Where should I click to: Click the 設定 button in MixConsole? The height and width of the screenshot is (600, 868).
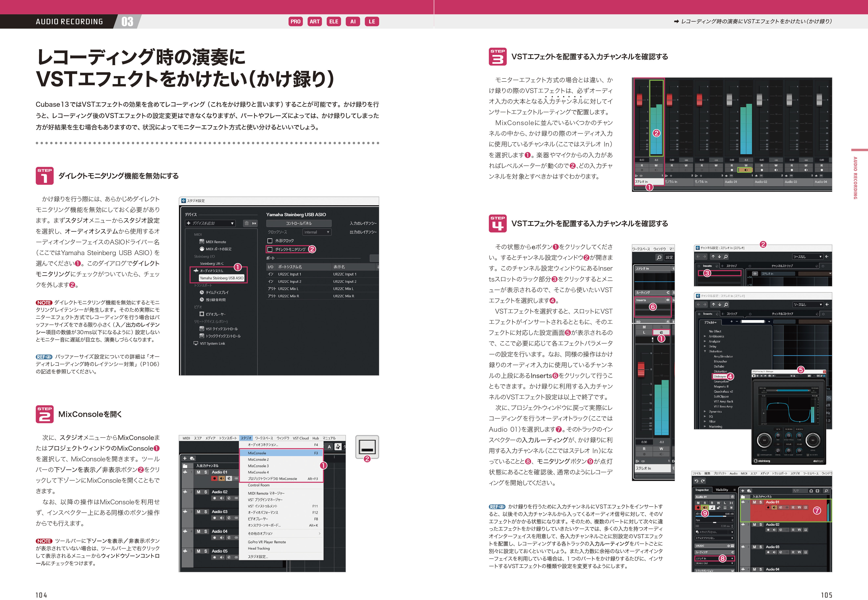669,258
